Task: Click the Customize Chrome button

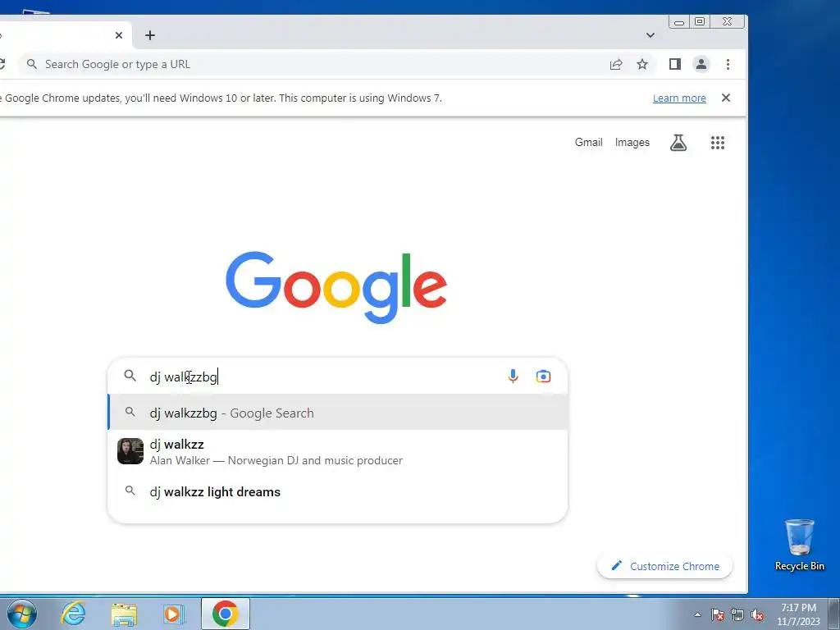Action: tap(664, 566)
